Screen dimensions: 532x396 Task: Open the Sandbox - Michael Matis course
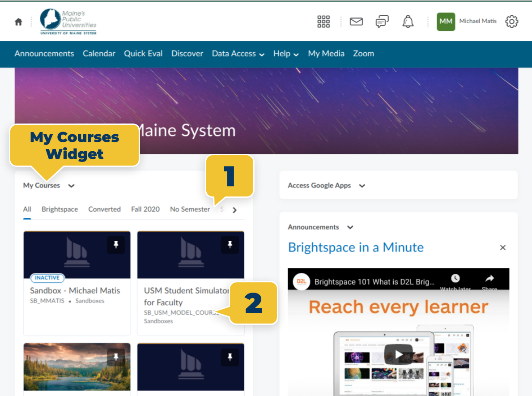(x=75, y=291)
